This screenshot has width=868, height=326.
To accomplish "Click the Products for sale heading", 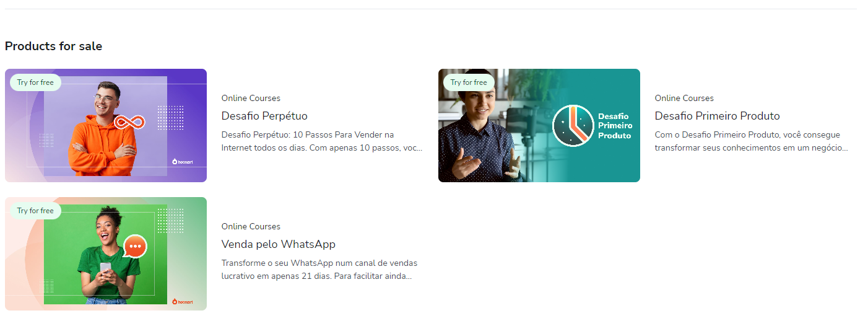I will (x=53, y=46).
